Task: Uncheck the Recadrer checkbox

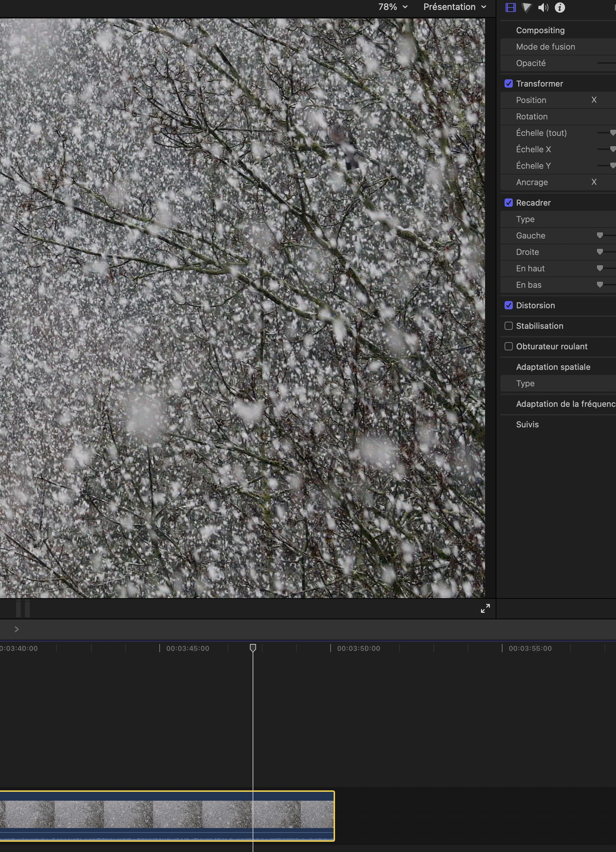Action: 508,203
